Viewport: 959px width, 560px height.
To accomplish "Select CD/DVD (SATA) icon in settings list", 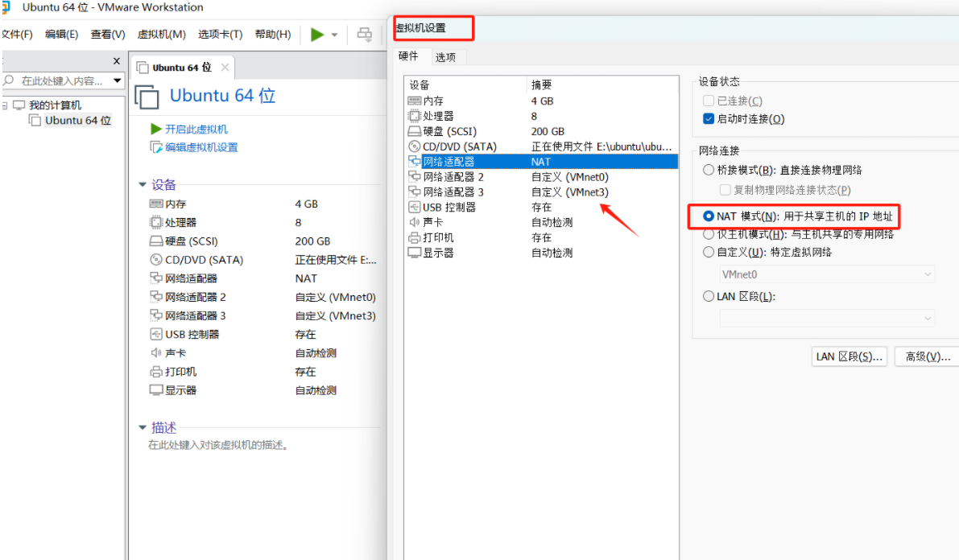I will (414, 146).
